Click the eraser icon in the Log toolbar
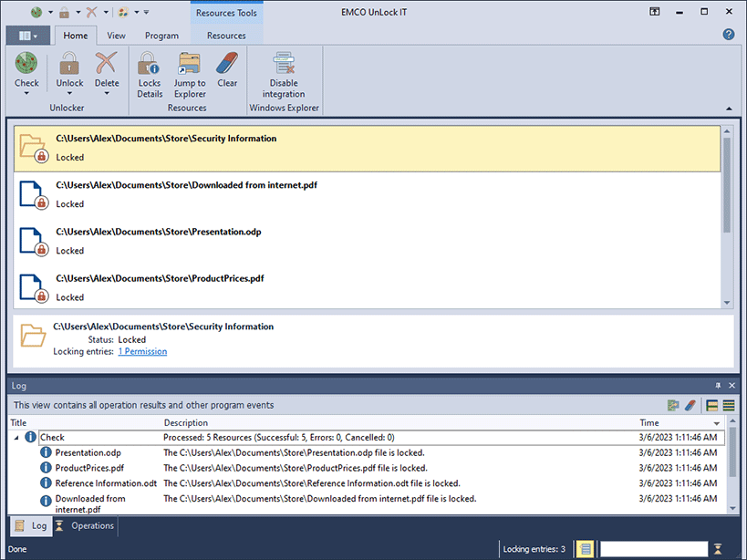 point(690,405)
